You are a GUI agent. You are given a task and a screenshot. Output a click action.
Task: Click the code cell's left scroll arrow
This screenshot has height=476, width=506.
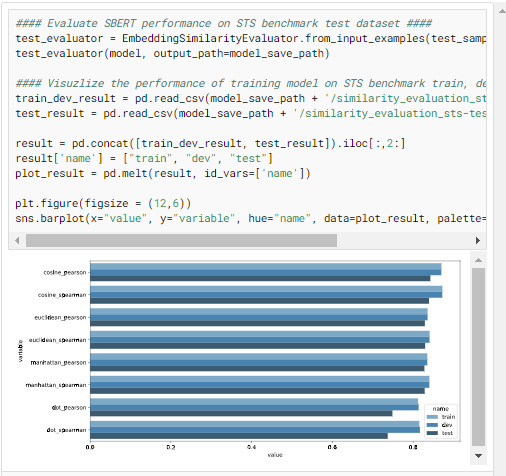pos(17,240)
